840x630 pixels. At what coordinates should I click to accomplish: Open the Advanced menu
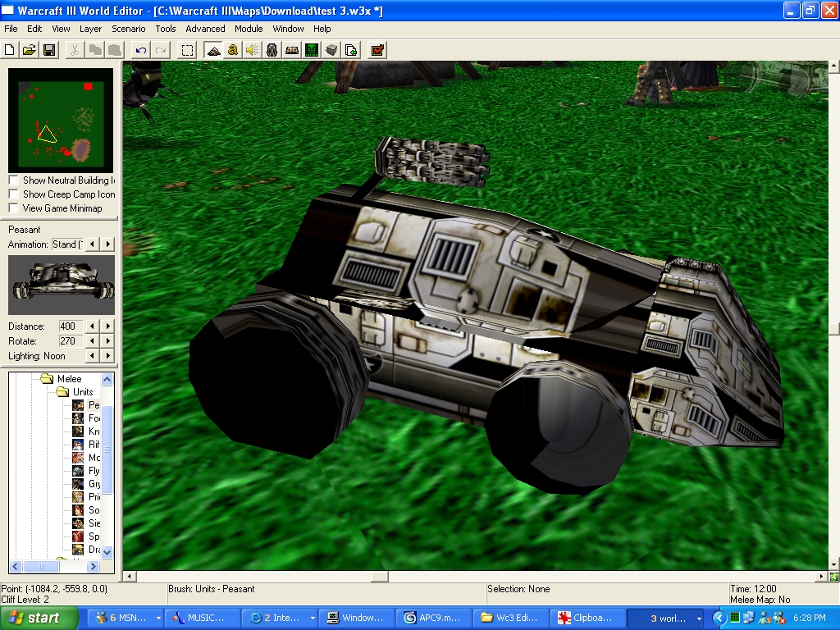click(205, 29)
